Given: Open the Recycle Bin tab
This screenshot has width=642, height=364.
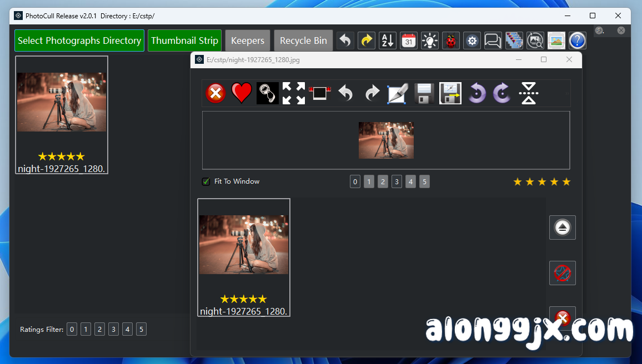Looking at the screenshot, I should [x=303, y=41].
